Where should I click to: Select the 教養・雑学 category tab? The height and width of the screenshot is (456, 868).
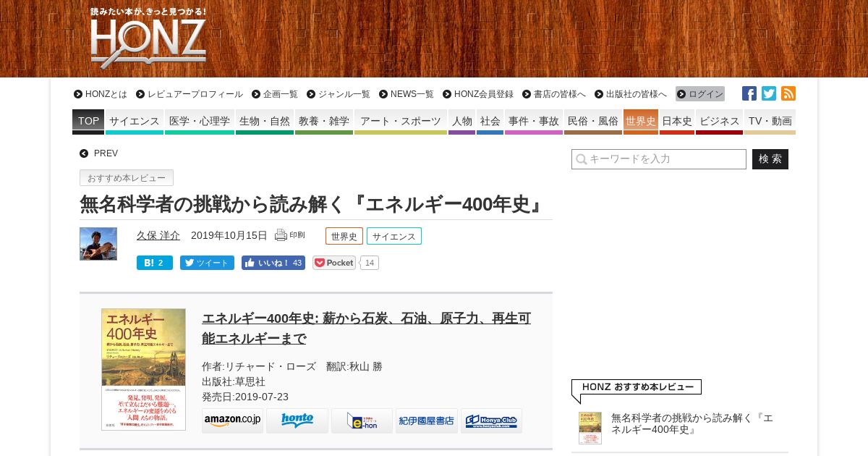[x=324, y=121]
